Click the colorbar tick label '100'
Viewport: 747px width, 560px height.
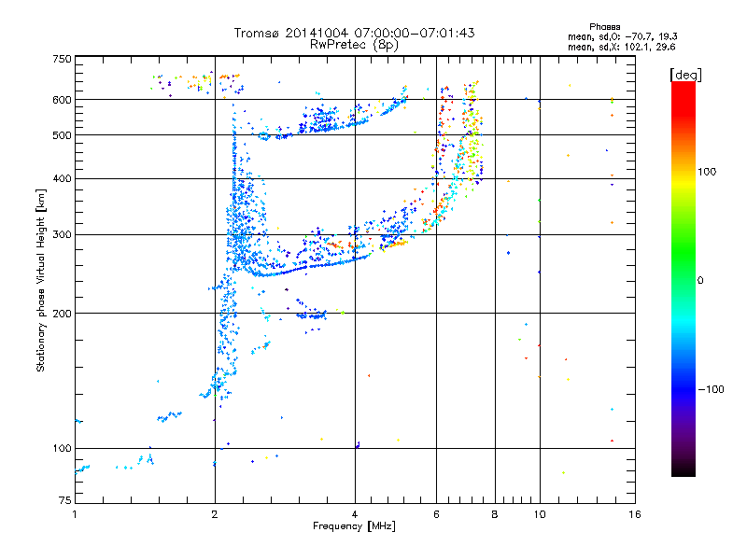point(707,172)
